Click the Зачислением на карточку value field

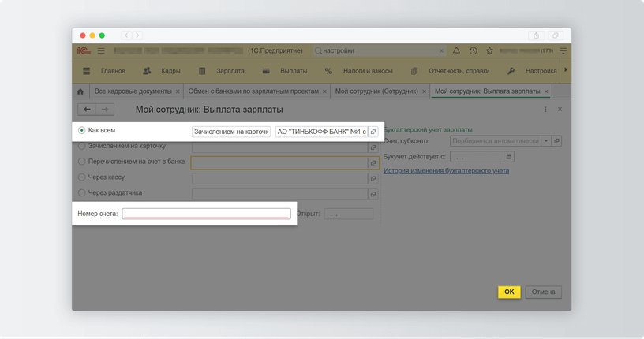[231, 132]
